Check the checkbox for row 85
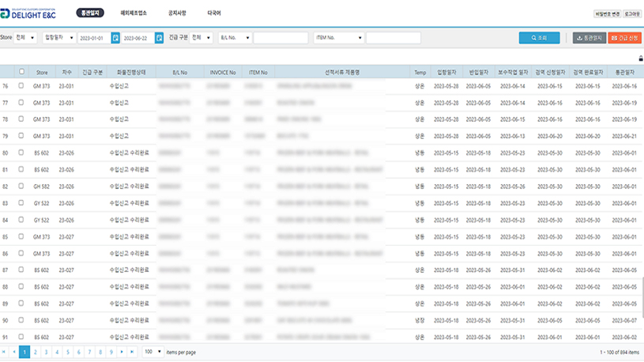The image size is (644, 362). 21,237
